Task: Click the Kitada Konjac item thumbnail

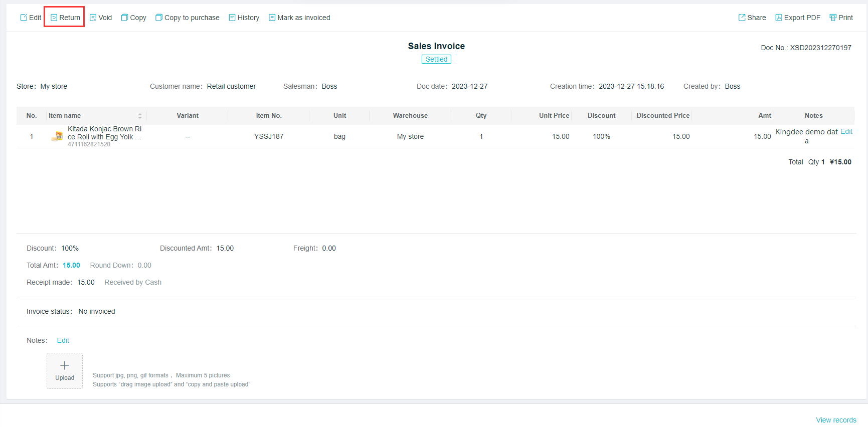Action: [58, 136]
